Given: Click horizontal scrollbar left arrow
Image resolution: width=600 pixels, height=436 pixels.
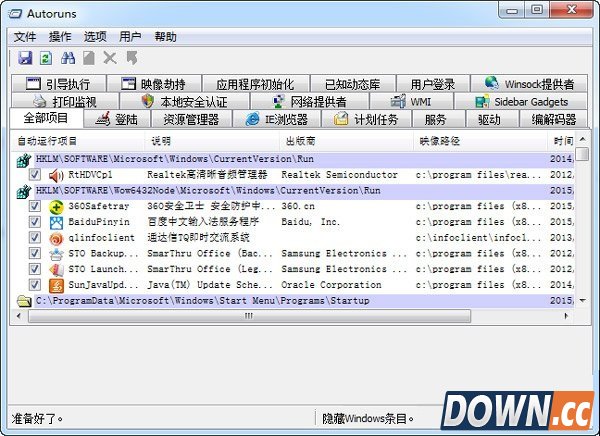Looking at the screenshot, I should pos(19,316).
